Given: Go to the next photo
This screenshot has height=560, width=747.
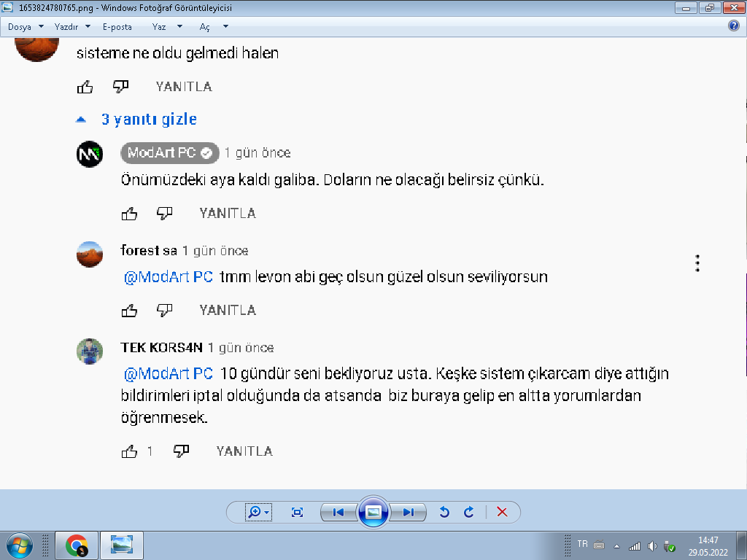Looking at the screenshot, I should [x=408, y=513].
